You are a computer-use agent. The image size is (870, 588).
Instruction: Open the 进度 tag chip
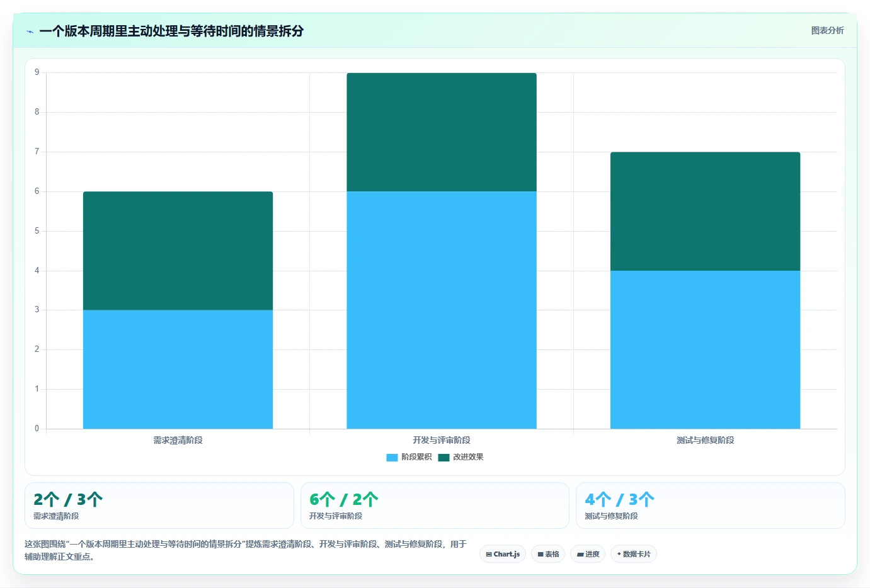(x=588, y=554)
